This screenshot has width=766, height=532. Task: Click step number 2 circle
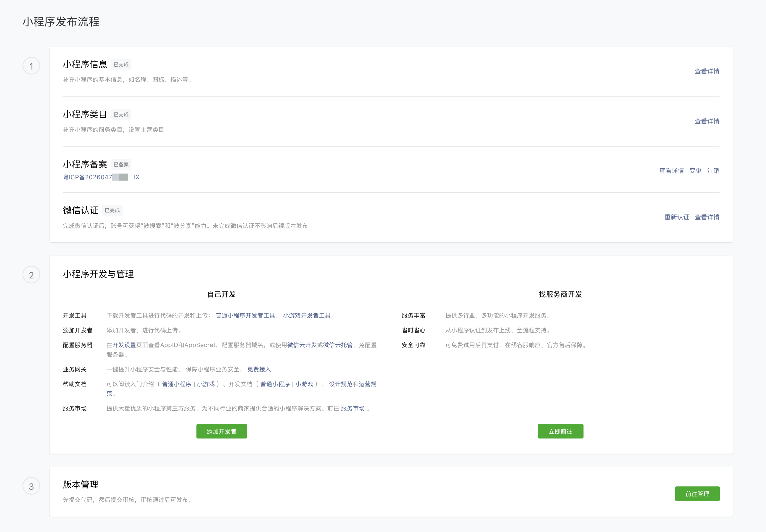click(31, 275)
